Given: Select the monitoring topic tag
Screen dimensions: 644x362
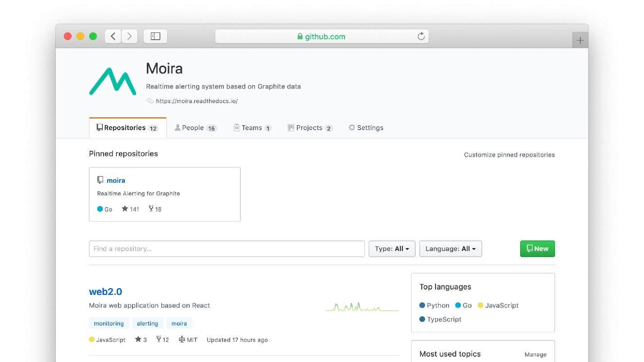Looking at the screenshot, I should (x=109, y=323).
